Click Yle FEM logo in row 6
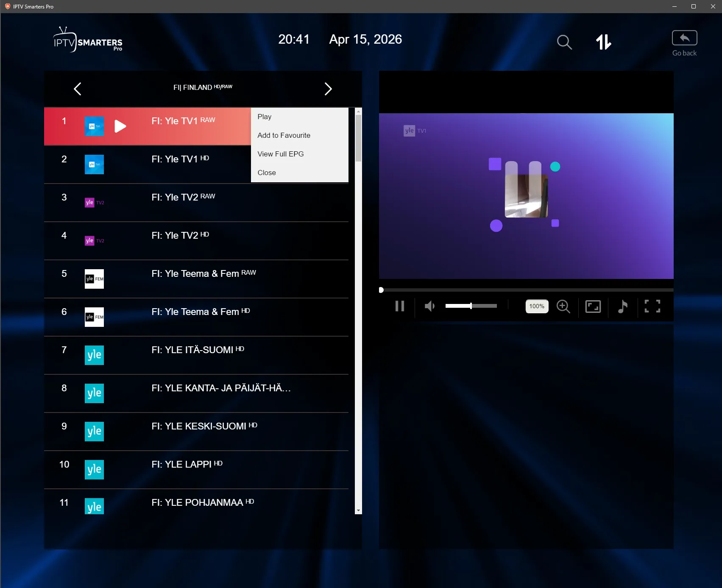The image size is (722, 588). click(x=94, y=317)
